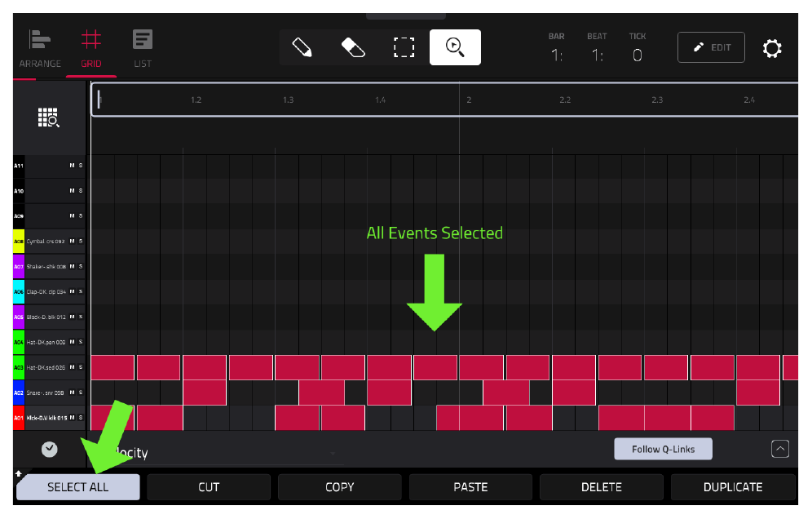
Task: Select pad A08 Cymbal color label
Action: click(x=19, y=241)
